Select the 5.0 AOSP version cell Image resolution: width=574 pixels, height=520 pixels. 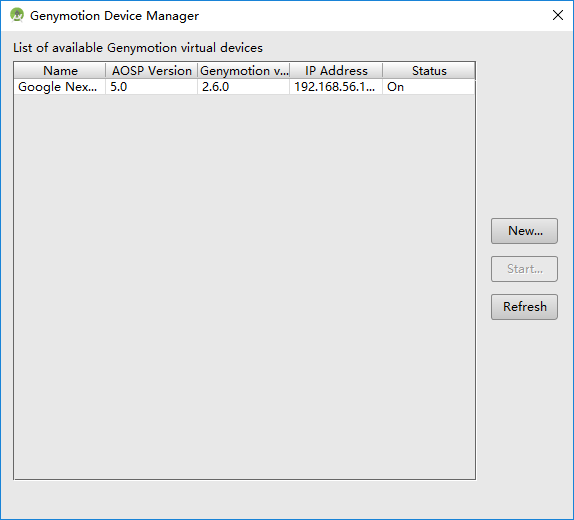point(152,87)
